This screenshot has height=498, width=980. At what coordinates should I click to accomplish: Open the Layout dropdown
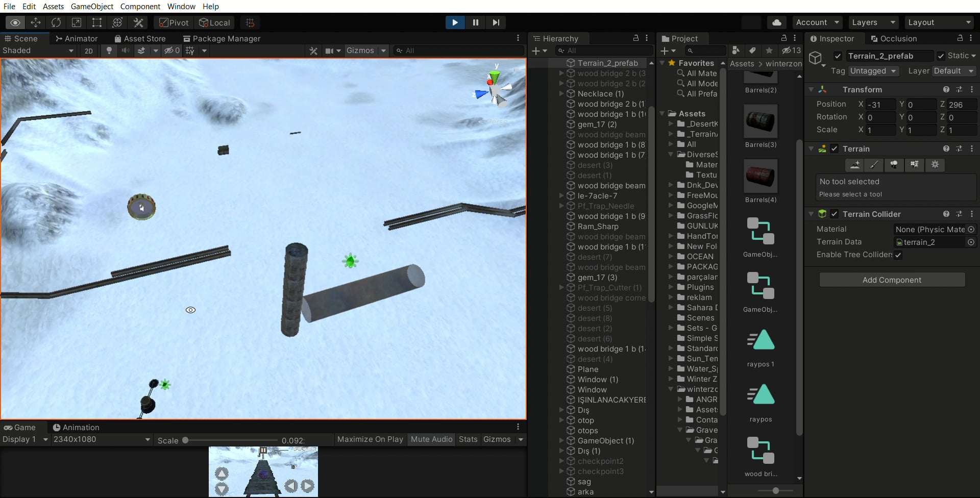point(939,22)
